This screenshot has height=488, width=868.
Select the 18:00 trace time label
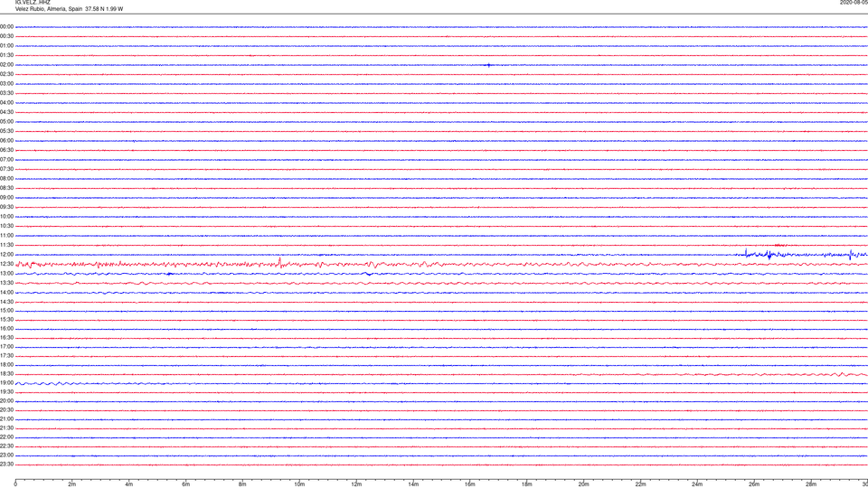coord(6,365)
